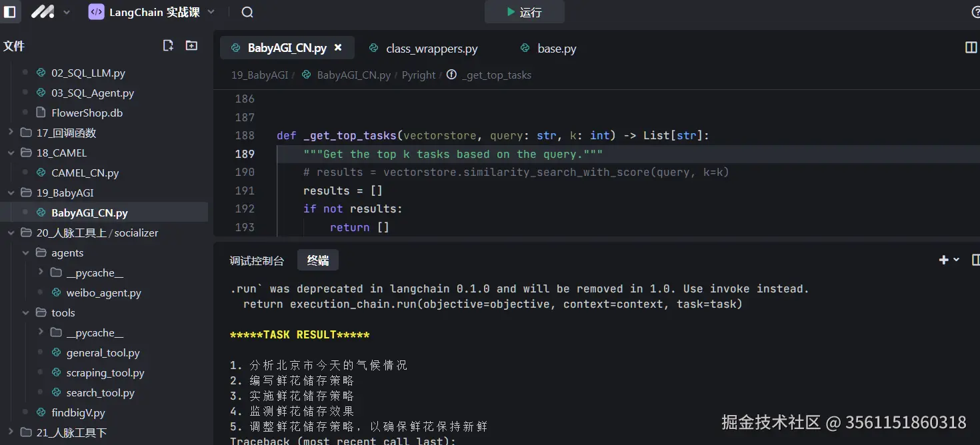Open the help icon in top right corner
The width and height of the screenshot is (980, 445).
coord(976,11)
